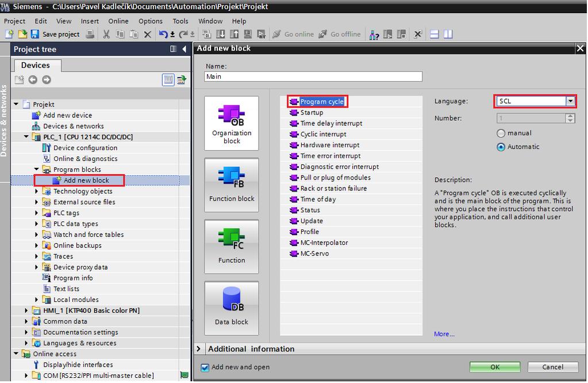The height and width of the screenshot is (383, 588).
Task: Toggle the Add new and open checkbox
Action: tap(205, 367)
